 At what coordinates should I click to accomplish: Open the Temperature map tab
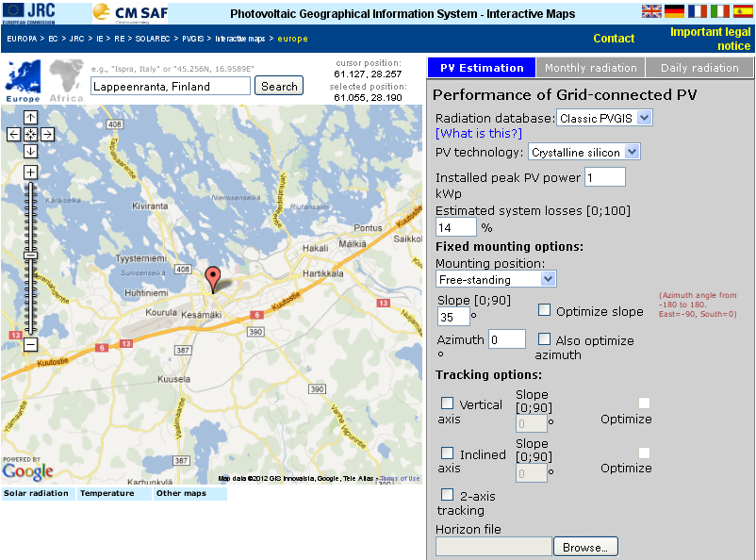click(x=114, y=493)
